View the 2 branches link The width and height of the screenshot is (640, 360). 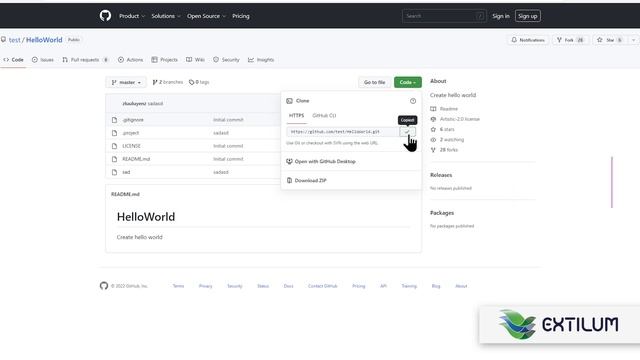tap(168, 82)
